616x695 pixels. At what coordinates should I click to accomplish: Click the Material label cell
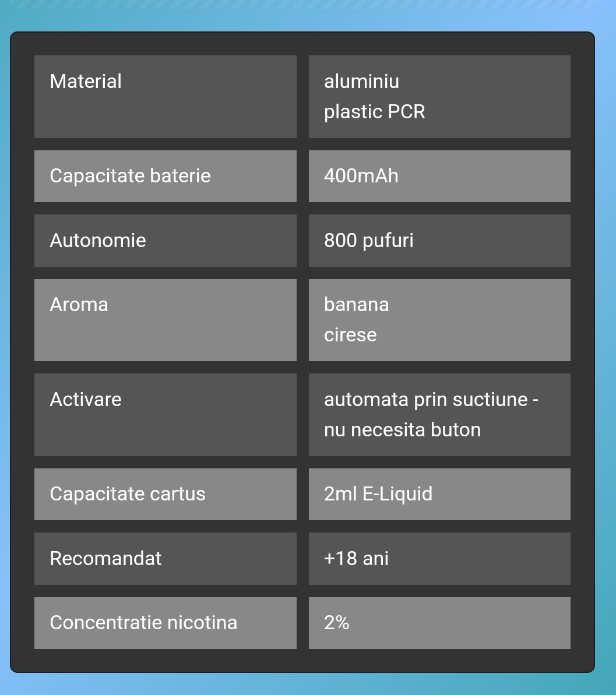(166, 97)
